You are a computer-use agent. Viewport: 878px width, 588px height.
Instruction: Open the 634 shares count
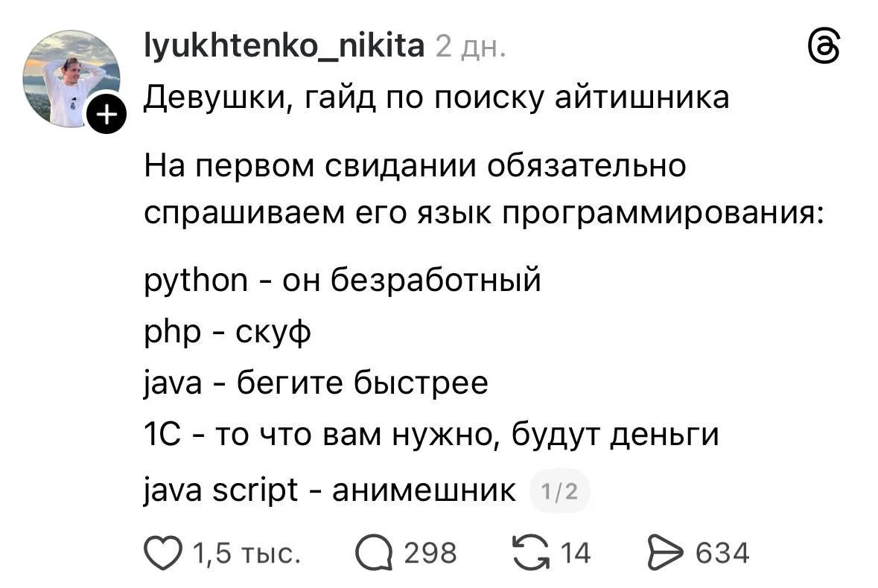pos(722,552)
